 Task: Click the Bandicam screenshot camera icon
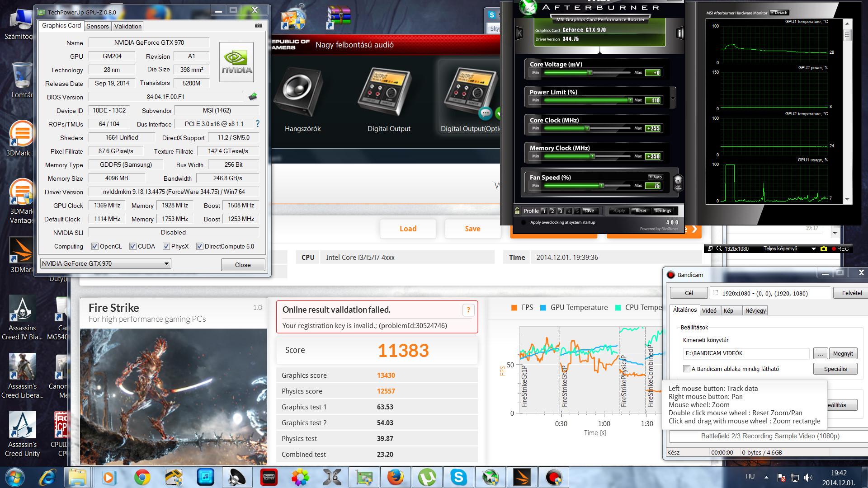pos(824,249)
